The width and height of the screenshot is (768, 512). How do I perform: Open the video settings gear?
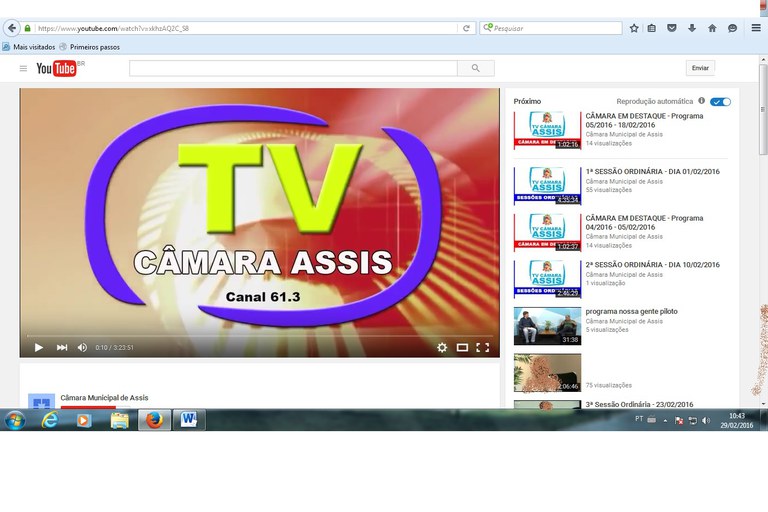442,347
